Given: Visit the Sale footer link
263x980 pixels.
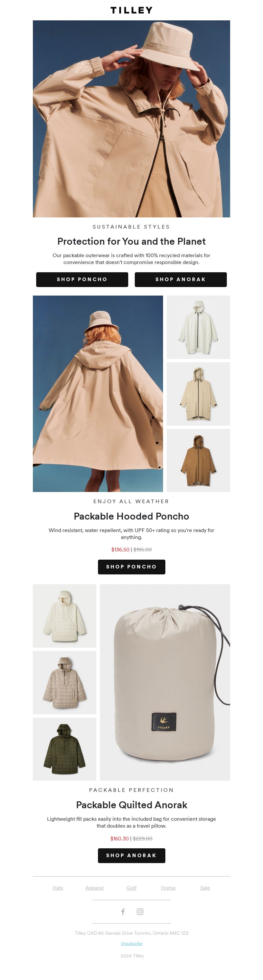Looking at the screenshot, I should pyautogui.click(x=205, y=888).
